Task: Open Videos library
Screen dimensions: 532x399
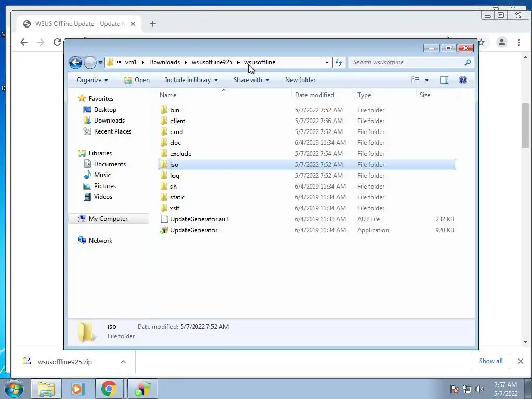Action: (x=103, y=197)
